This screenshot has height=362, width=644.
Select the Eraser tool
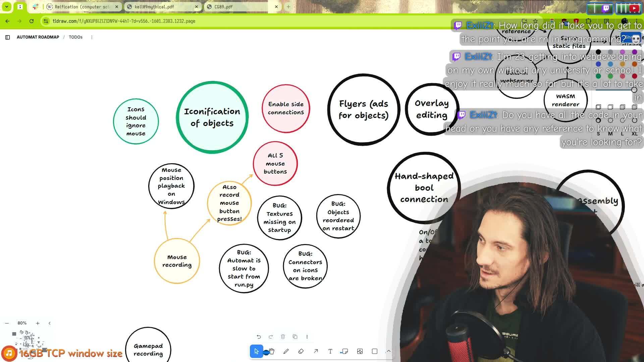tap(301, 351)
